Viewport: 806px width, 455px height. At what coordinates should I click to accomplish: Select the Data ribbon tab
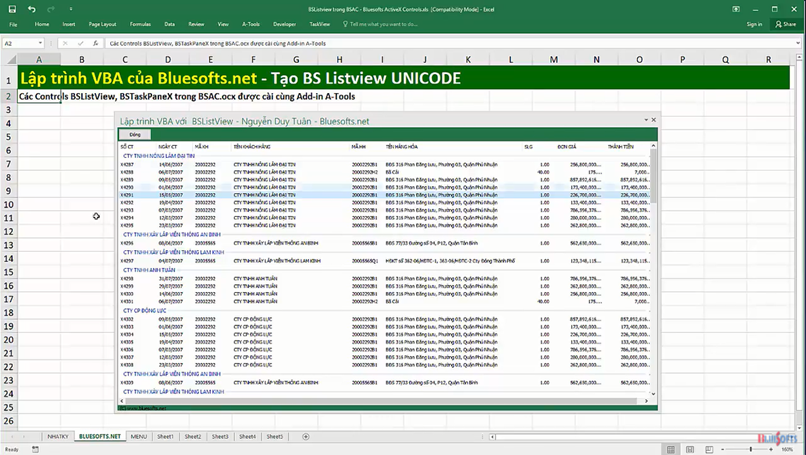169,24
